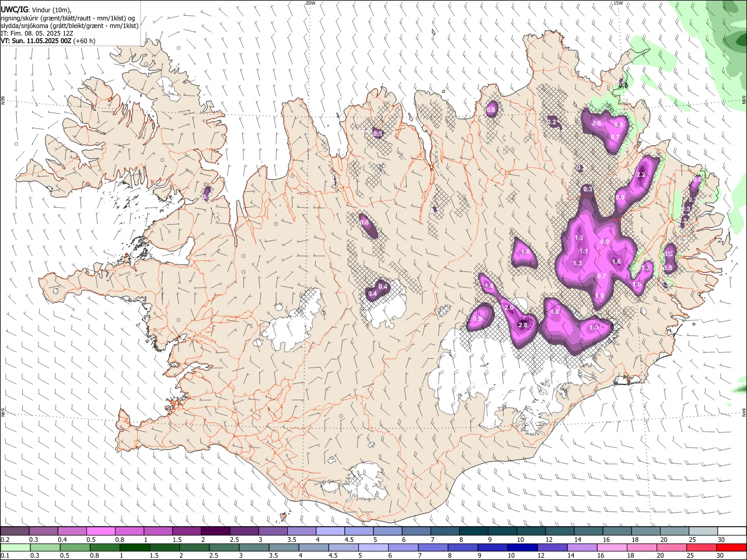Pick the lower legend swatch starting at 4

(313, 548)
